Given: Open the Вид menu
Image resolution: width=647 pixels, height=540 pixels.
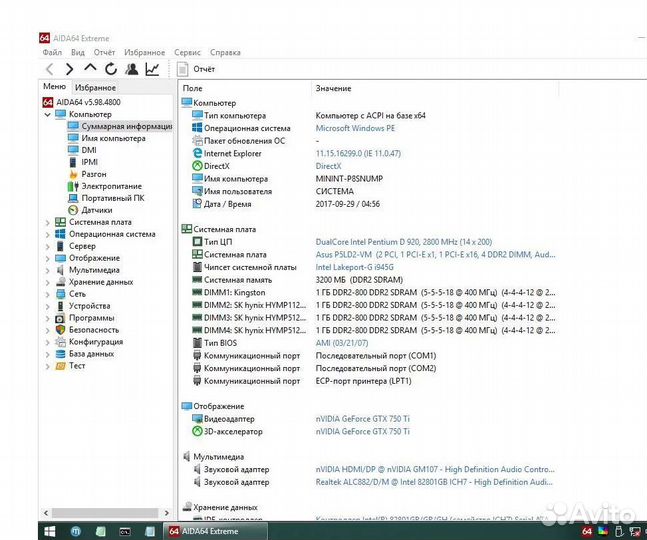Looking at the screenshot, I should pyautogui.click(x=78, y=52).
